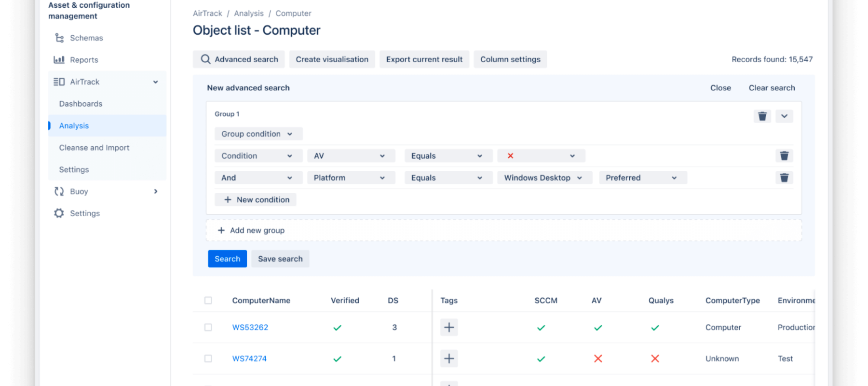Open computer WS53262
The height and width of the screenshot is (386, 868).
click(x=250, y=328)
